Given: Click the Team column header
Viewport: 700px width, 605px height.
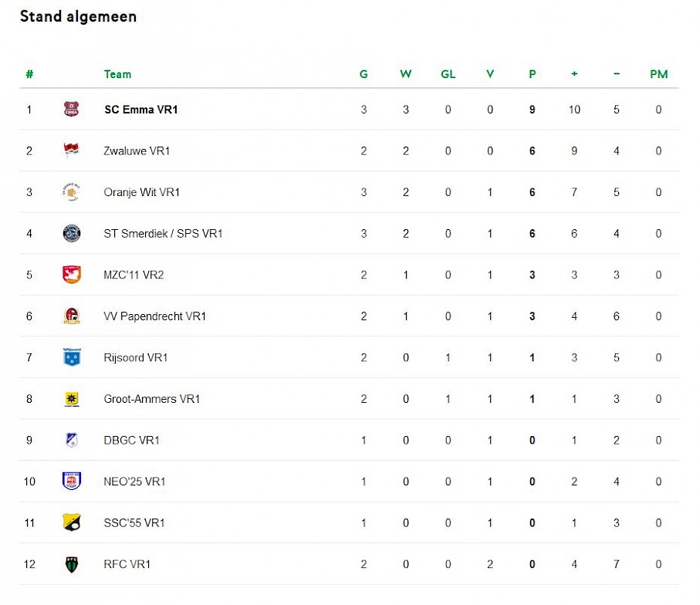Looking at the screenshot, I should click(117, 74).
